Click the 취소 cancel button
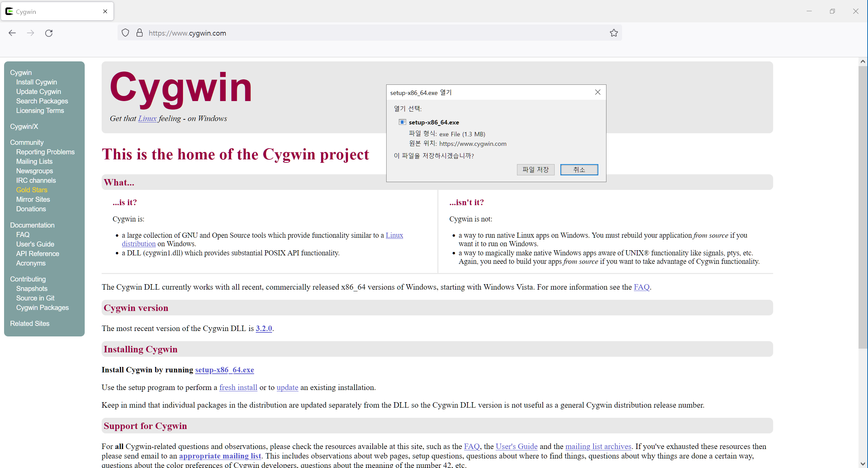868x468 pixels. [579, 170]
